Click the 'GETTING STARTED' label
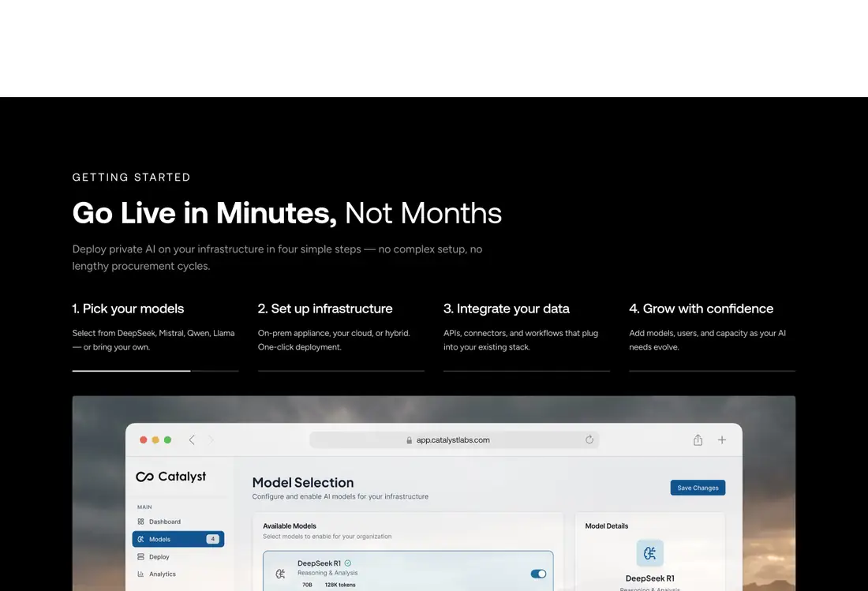 (131, 177)
